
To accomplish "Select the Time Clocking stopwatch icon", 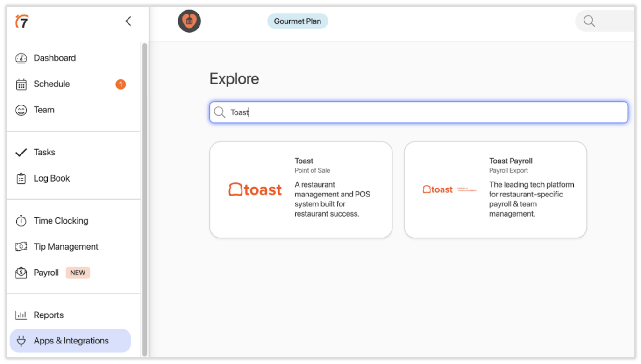I will click(21, 221).
